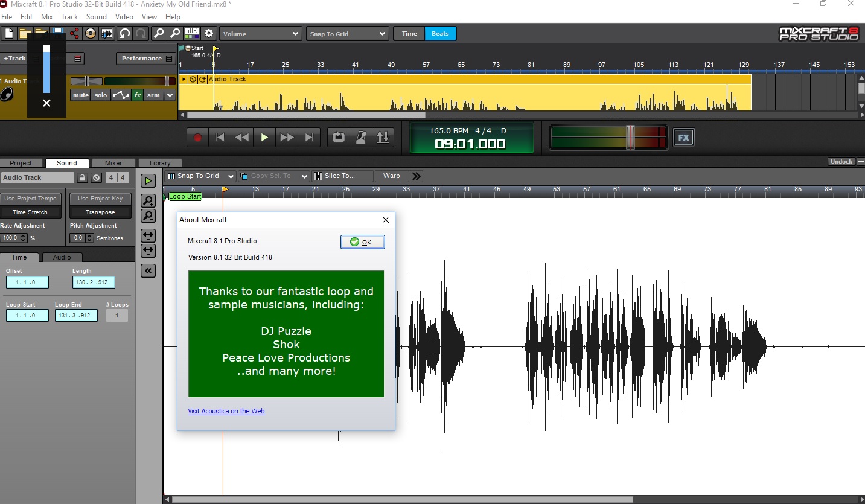Viewport: 865px width, 504px height.
Task: Click the clip mute icon on Audio Track clip
Action: click(x=193, y=79)
